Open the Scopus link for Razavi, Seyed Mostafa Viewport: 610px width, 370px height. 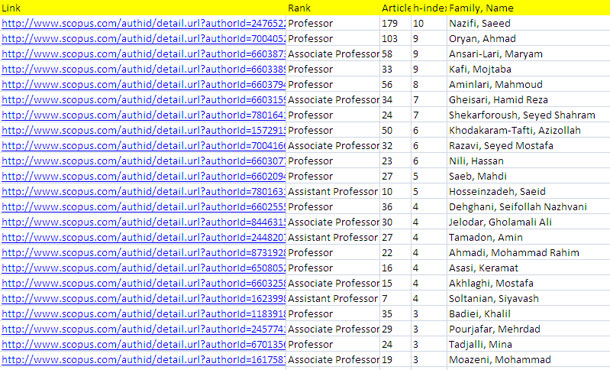pyautogui.click(x=143, y=146)
